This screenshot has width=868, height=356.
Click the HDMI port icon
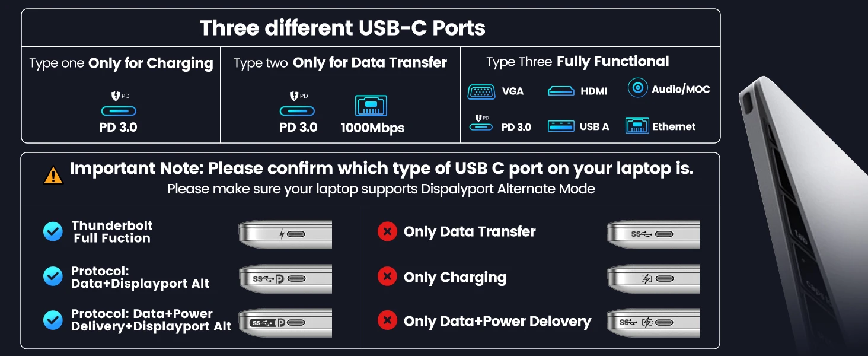(x=560, y=91)
